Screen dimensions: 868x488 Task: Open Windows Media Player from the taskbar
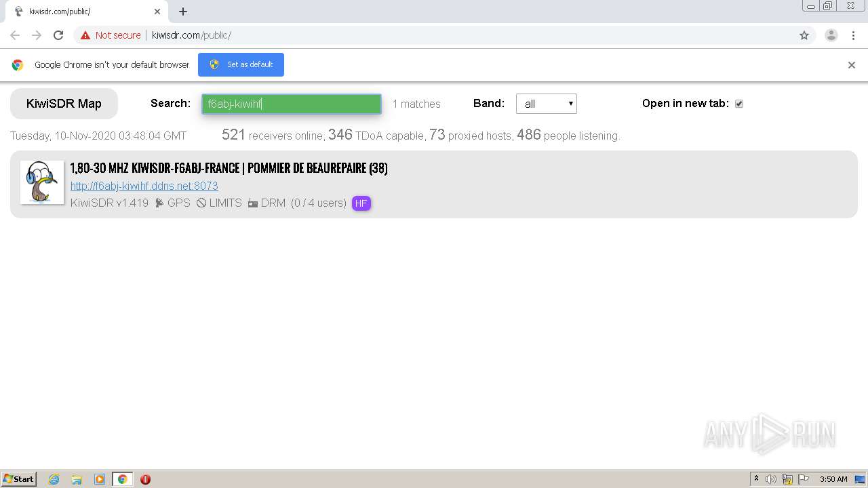pos(100,479)
